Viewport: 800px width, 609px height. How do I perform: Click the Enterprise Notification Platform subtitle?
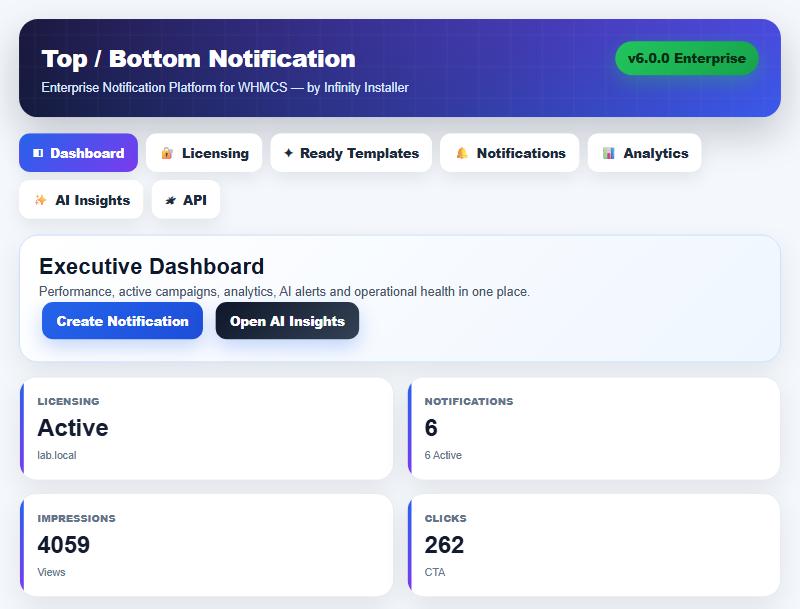coord(225,88)
